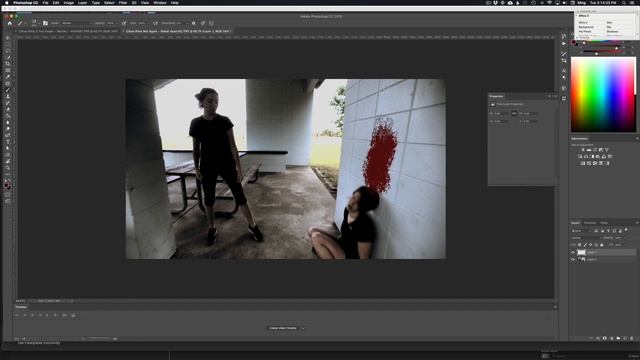Select the bottom layer thumbnail
Screen dimensions: 640x360
581,259
